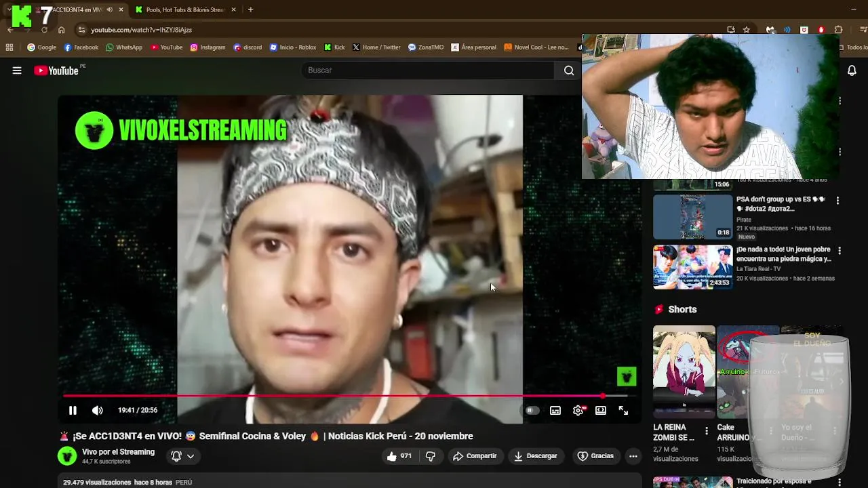Open the player settings gear

(578, 410)
